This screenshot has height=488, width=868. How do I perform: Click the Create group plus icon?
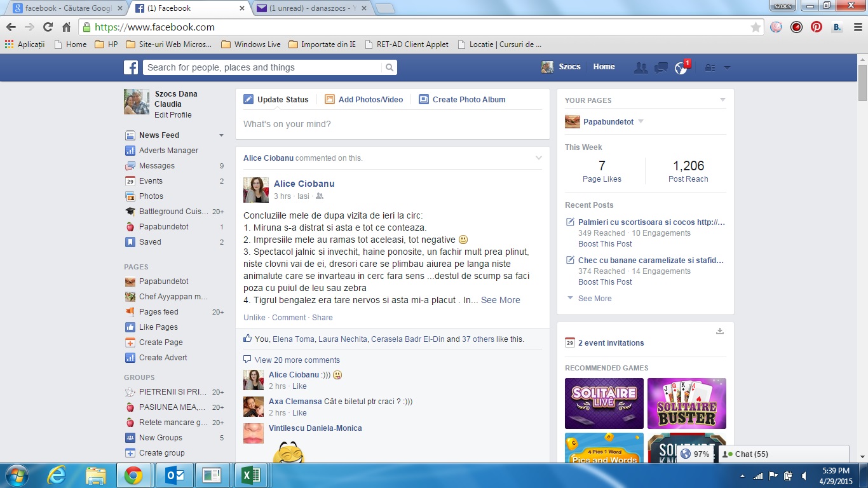tap(130, 453)
